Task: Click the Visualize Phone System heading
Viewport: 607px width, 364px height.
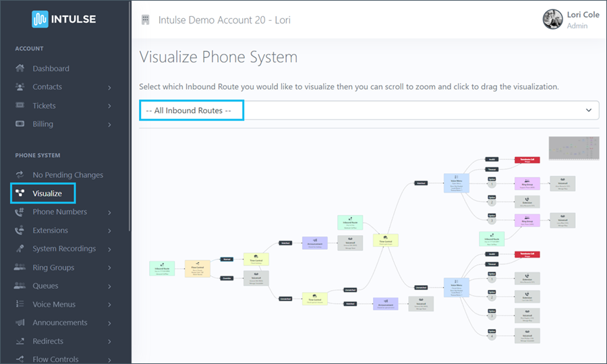Action: [x=219, y=57]
